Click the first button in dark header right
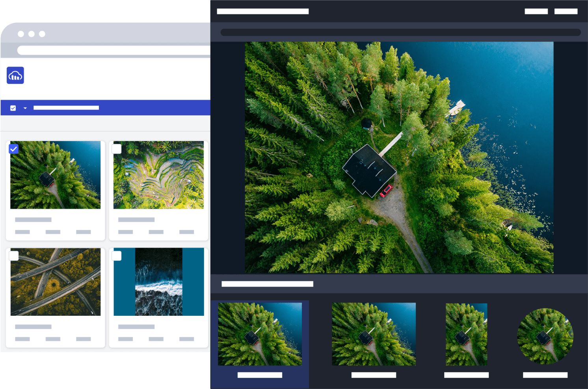Image resolution: width=588 pixels, height=389 pixels. 536,11
